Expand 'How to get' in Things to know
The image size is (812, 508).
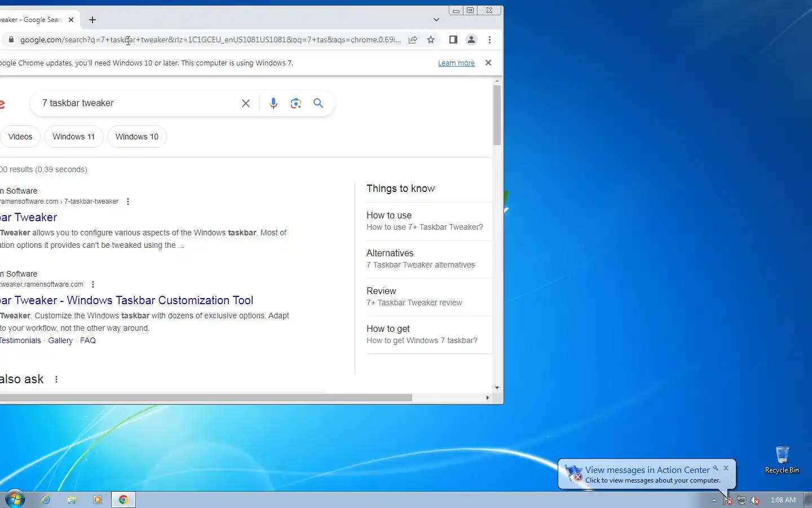point(429,334)
